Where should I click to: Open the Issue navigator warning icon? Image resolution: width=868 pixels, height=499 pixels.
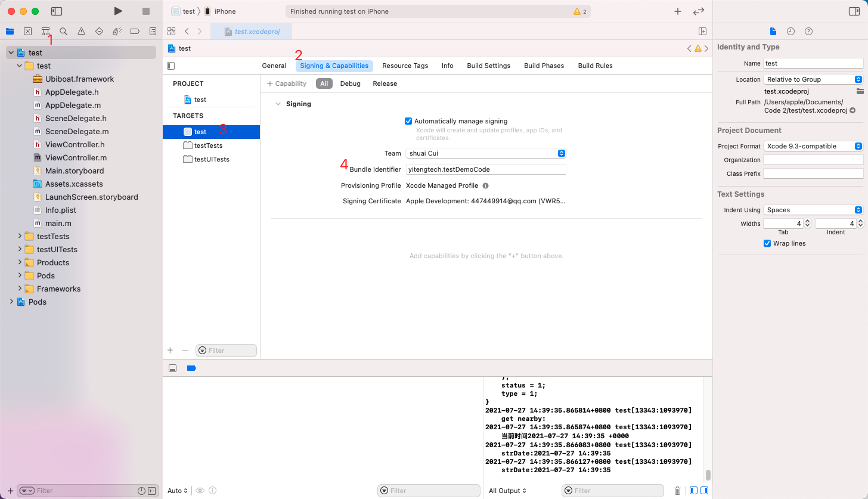81,32
